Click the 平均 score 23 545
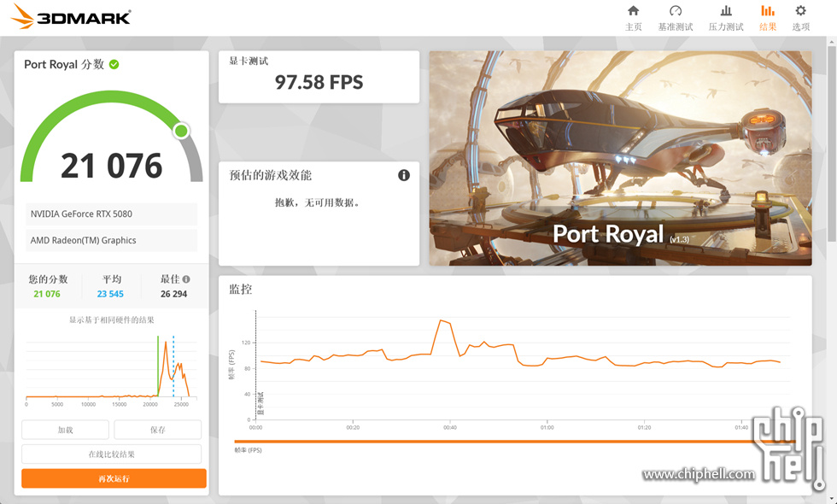Screen dimensions: 837x504 click(110, 294)
